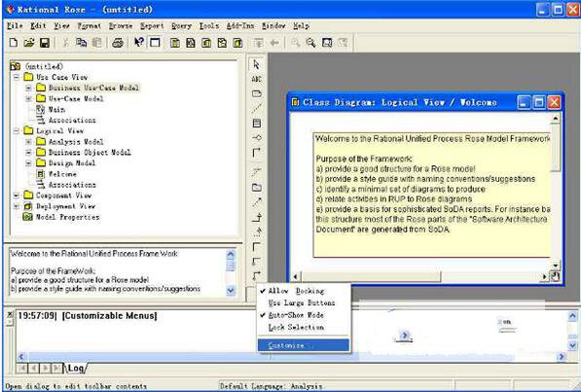Viewport: 581px width, 392px height.
Task: Click the Zoom In magnifier icon
Action: click(x=295, y=43)
